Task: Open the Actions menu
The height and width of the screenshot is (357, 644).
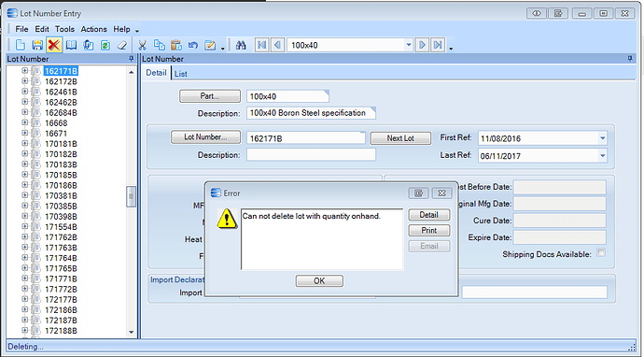Action: coord(93,29)
